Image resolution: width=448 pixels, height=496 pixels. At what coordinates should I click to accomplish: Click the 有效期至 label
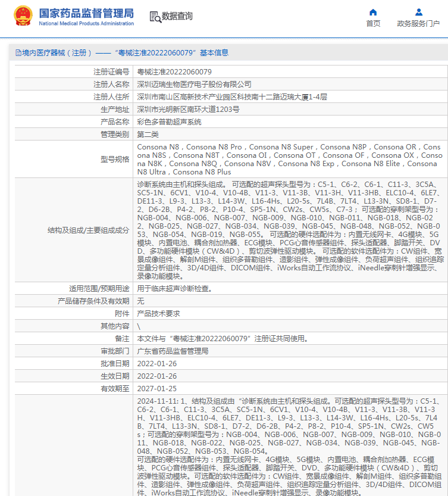pos(115,388)
